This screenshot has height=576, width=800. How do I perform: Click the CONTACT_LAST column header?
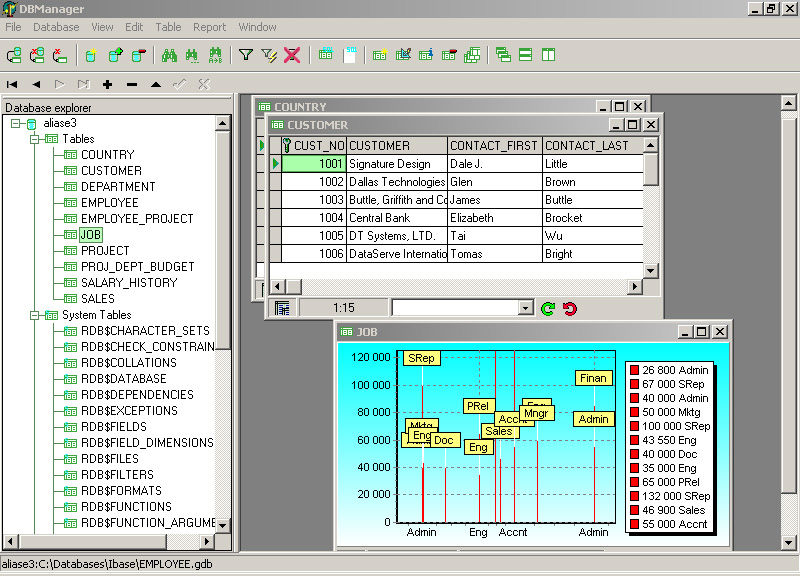[x=592, y=146]
